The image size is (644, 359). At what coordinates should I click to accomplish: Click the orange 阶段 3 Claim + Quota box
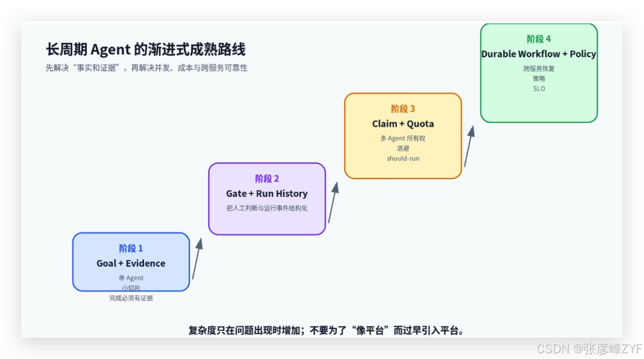pos(403,136)
